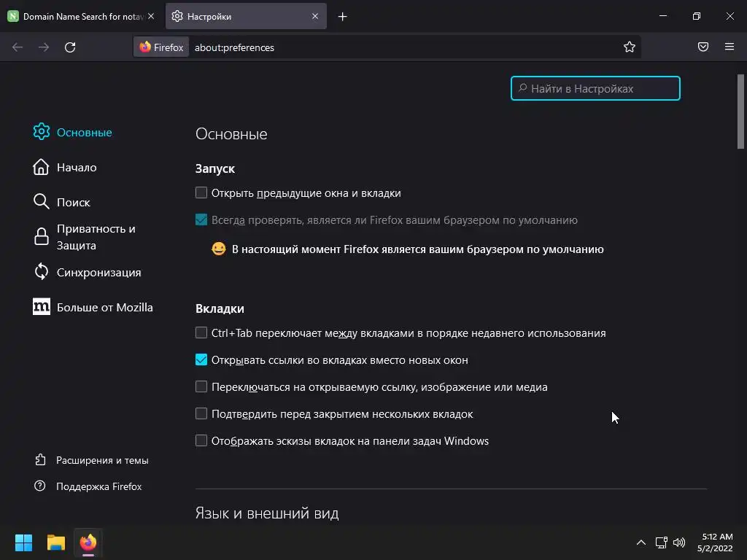Image resolution: width=747 pixels, height=560 pixels.
Task: Click the Расширения и темы puzzle icon
Action: 41,460
